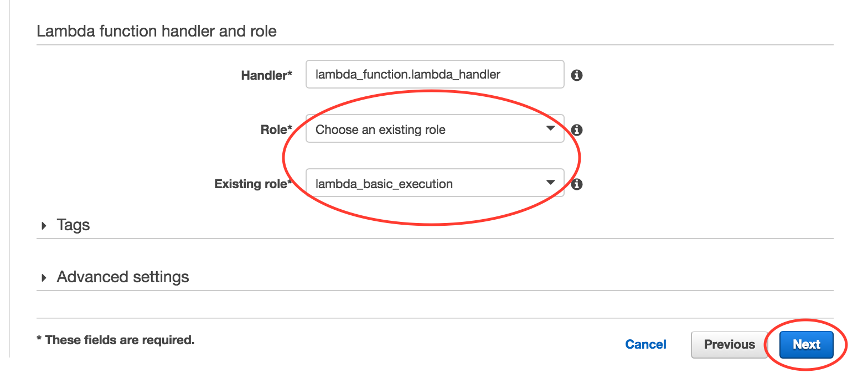868x373 pixels.
Task: Click the caret arrow in the Role dropdown
Action: pos(550,128)
